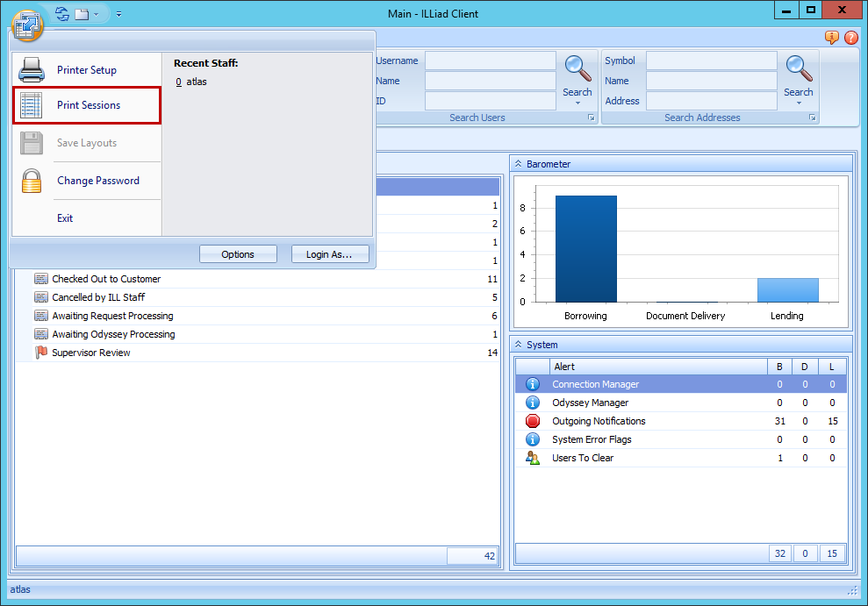Image resolution: width=868 pixels, height=606 pixels.
Task: Open Help via the red question mark icon
Action: [850, 38]
